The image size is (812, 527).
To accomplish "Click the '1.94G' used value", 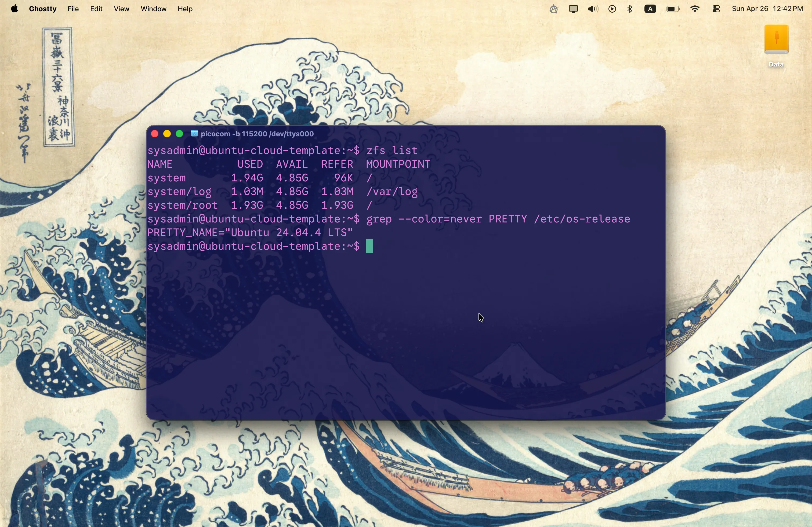I will pos(247,178).
